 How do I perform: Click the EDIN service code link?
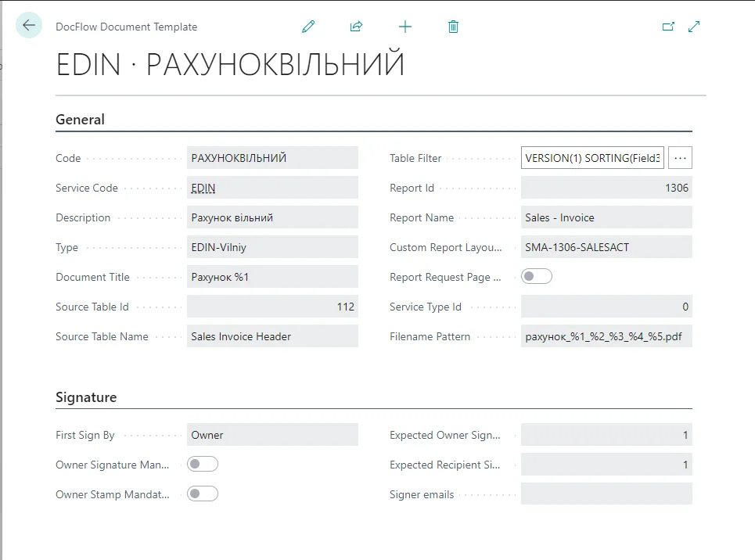coord(203,188)
